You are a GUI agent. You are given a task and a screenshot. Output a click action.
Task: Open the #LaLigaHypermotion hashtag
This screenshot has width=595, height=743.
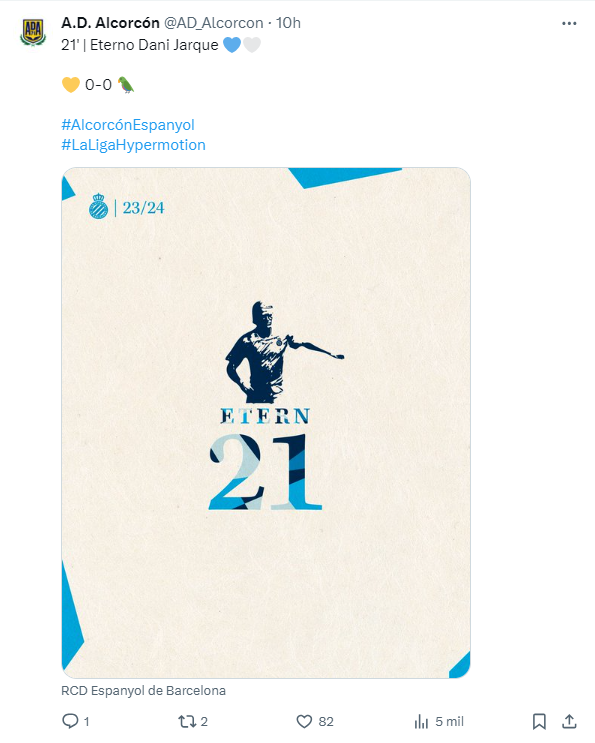click(x=134, y=145)
